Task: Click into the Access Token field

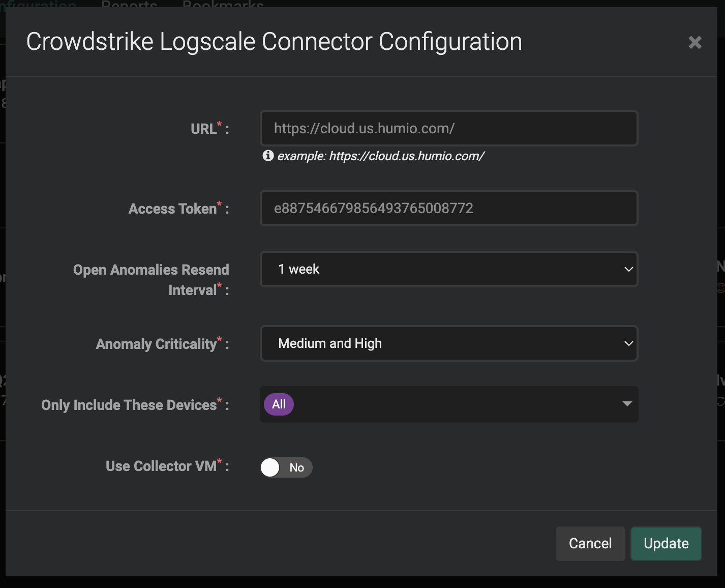Action: 448,208
